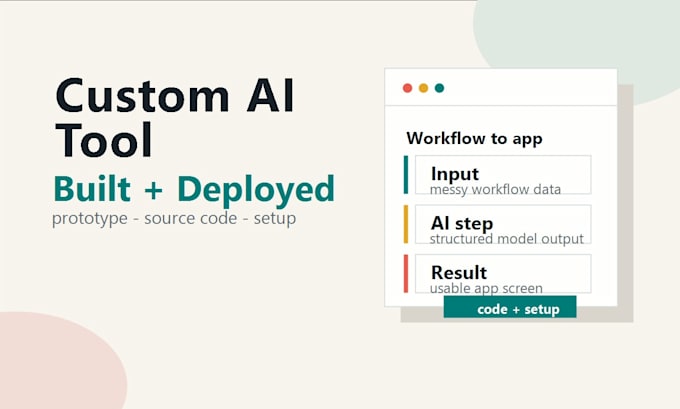Click the 'messy workflow data' text
This screenshot has height=409, width=680.
click(x=495, y=190)
